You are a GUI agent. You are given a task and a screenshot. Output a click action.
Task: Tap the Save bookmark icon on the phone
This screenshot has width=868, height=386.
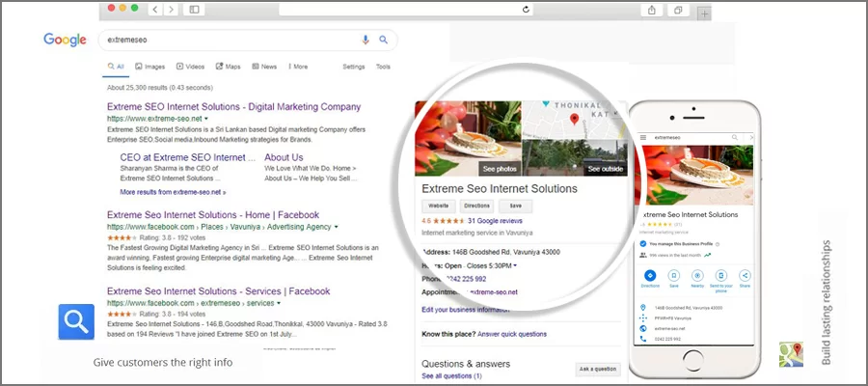pyautogui.click(x=674, y=275)
